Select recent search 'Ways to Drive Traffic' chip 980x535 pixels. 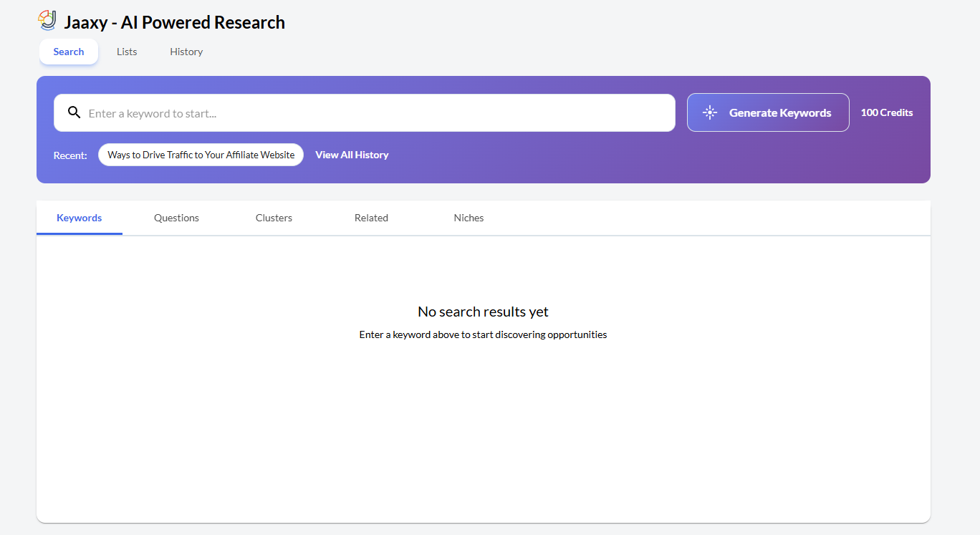tap(201, 155)
